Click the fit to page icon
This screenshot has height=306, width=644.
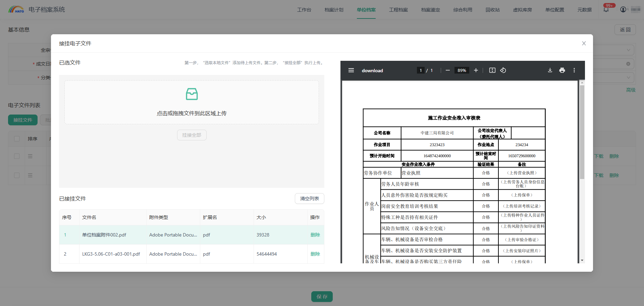[492, 71]
